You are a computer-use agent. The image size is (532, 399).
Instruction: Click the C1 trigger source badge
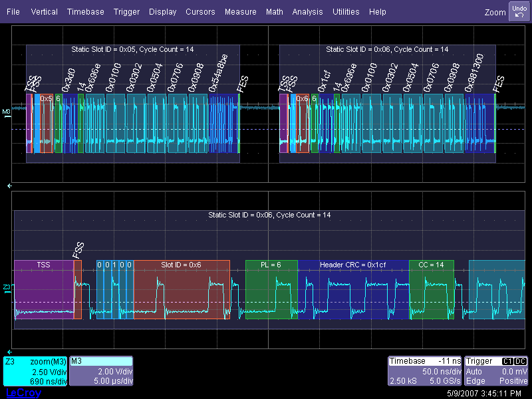(x=508, y=361)
